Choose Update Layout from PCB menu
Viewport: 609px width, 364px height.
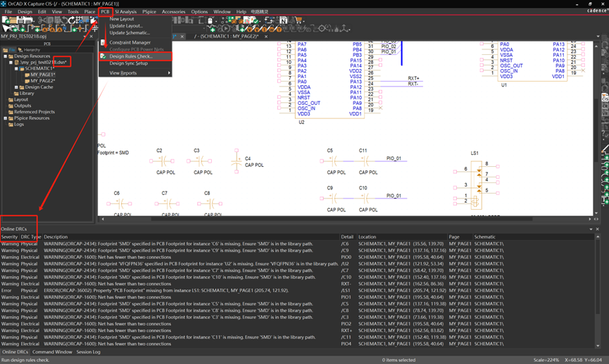[x=134, y=25]
